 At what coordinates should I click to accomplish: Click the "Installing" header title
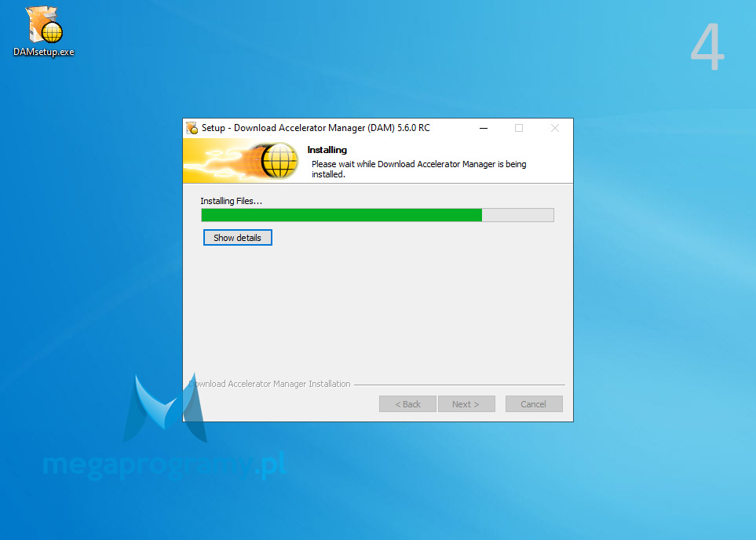[x=327, y=150]
